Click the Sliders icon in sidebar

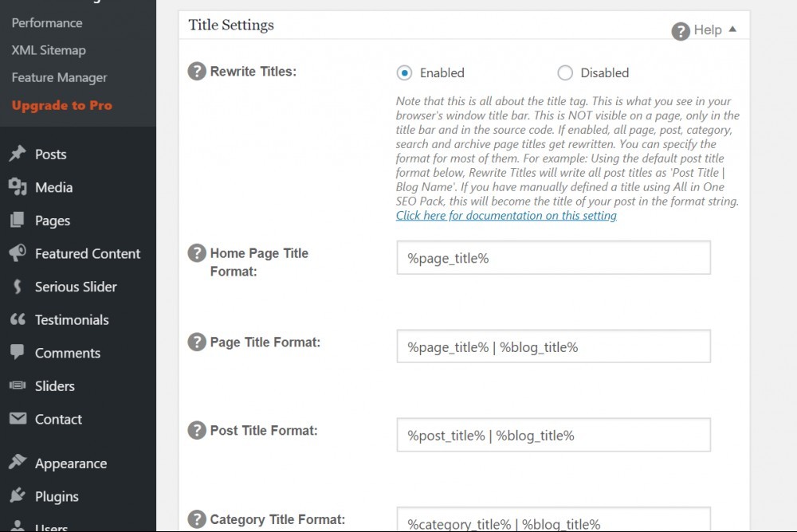click(18, 385)
